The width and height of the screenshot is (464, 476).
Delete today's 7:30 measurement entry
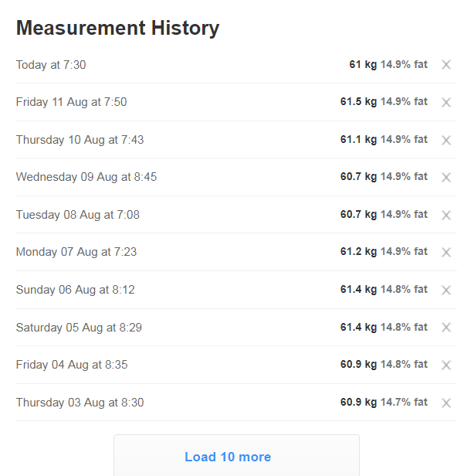click(445, 65)
